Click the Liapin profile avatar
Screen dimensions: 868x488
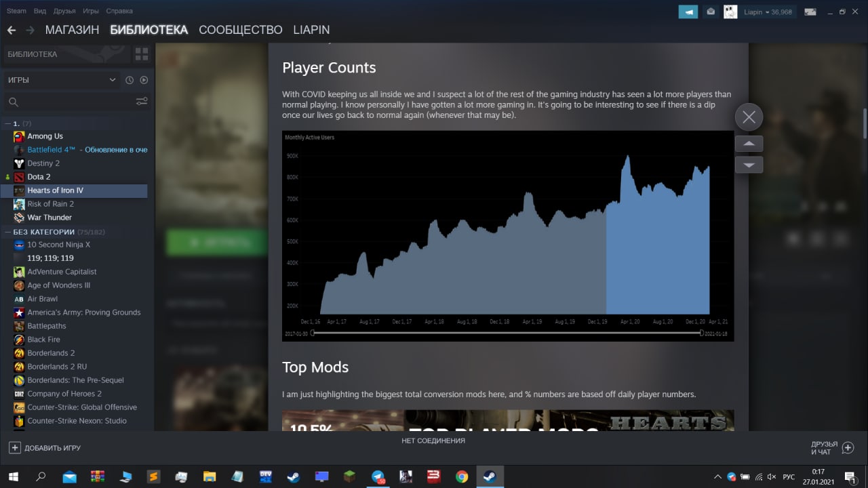730,12
